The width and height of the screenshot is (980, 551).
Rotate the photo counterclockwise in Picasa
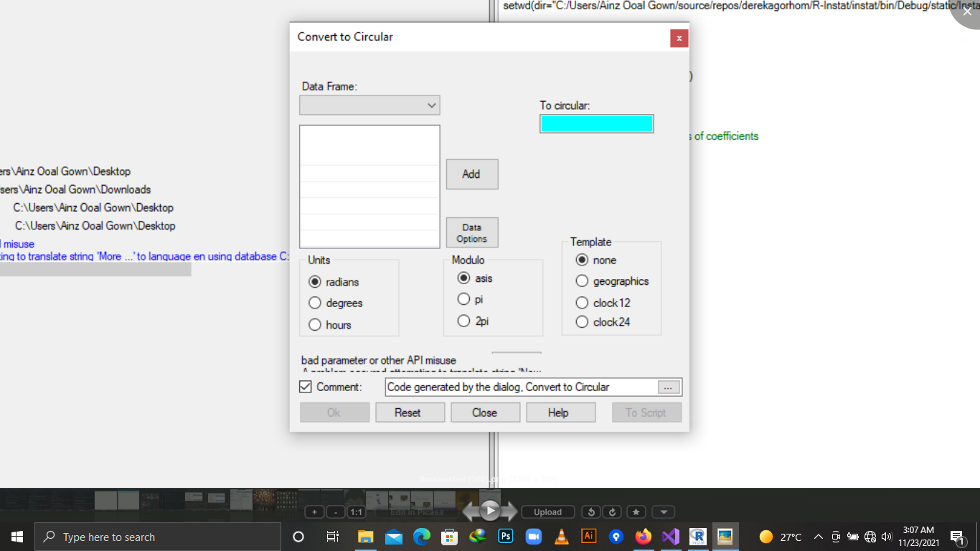(591, 512)
